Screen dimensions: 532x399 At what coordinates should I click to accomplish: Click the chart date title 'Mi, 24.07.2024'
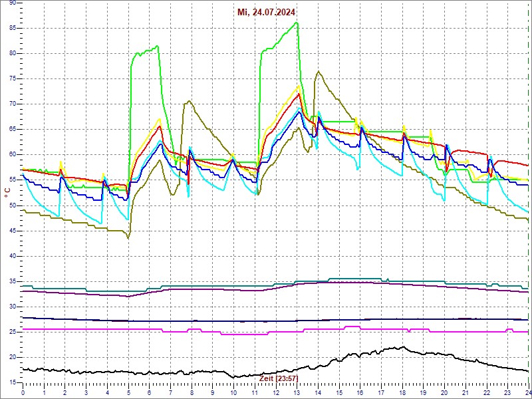(x=267, y=12)
